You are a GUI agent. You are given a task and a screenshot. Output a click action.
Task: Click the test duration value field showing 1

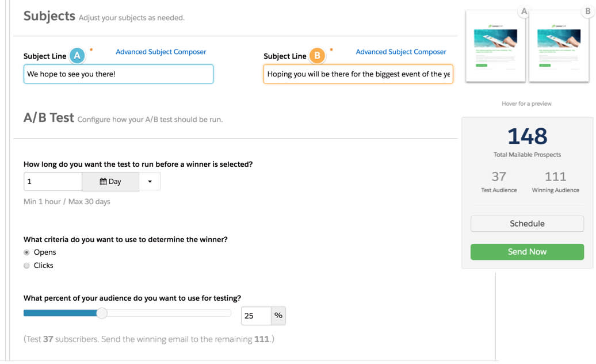coord(52,181)
